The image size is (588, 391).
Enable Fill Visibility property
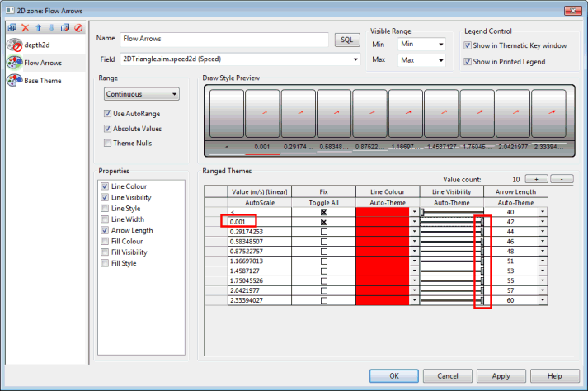(105, 252)
